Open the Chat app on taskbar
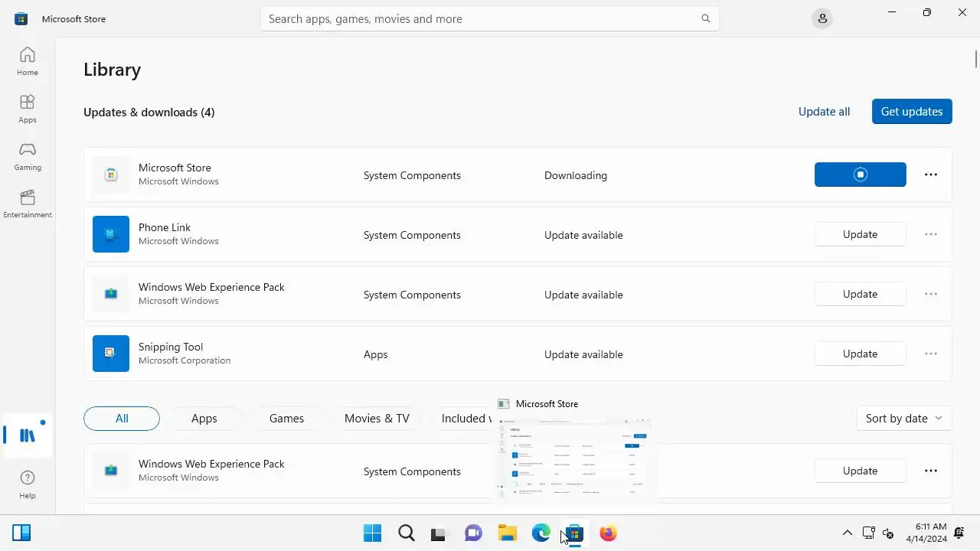Screen dimensions: 980x551 click(473, 533)
